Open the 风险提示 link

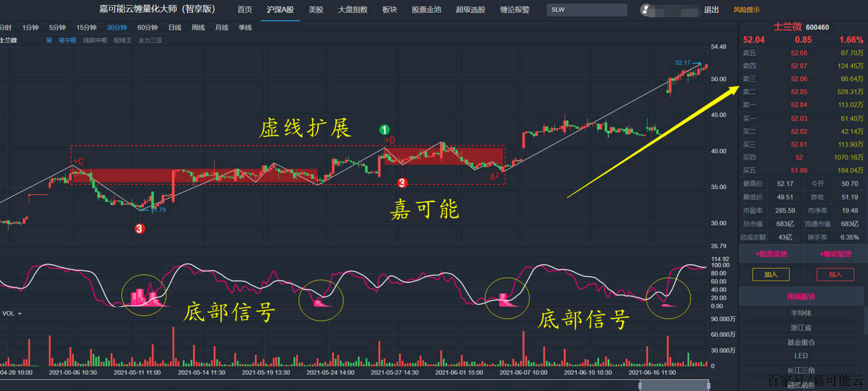[746, 10]
